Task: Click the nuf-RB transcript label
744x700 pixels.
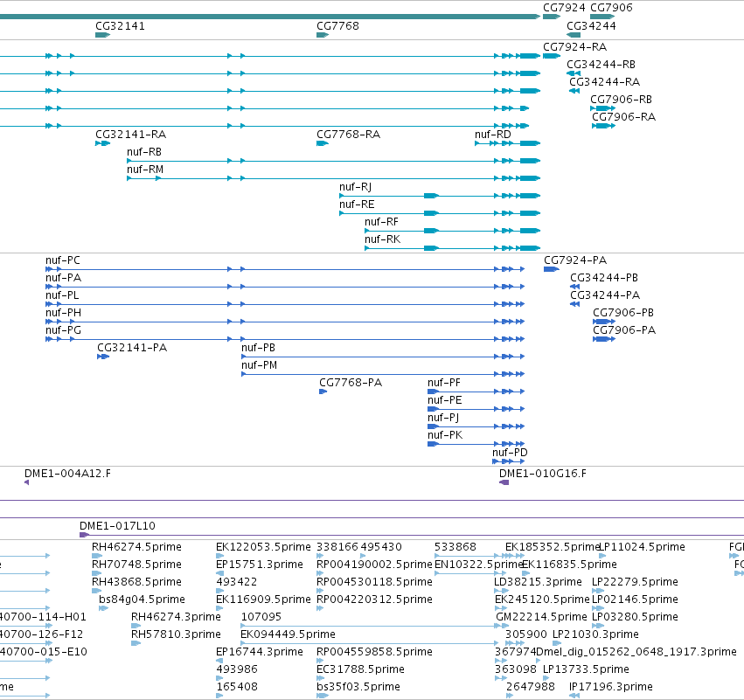Action: (x=144, y=152)
